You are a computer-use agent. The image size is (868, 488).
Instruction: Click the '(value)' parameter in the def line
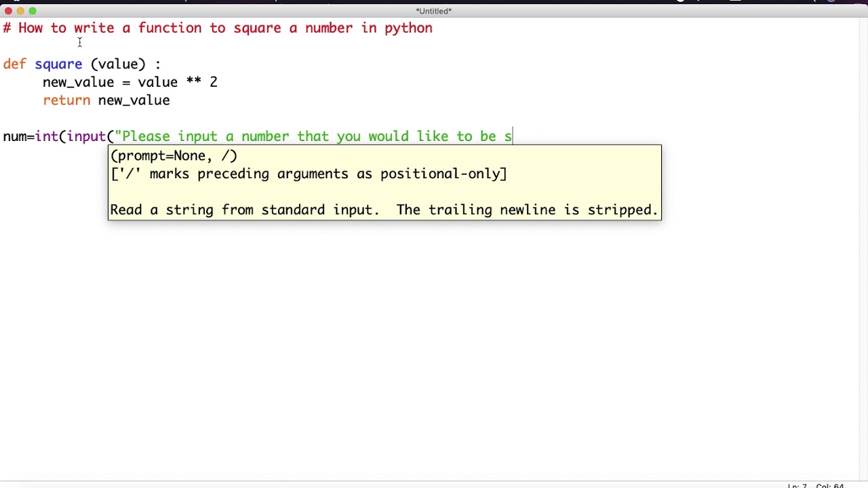tap(118, 64)
